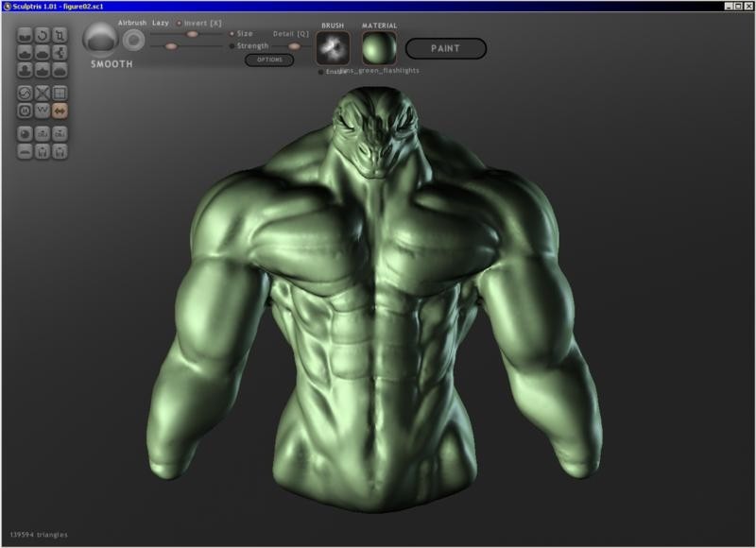Toggle the Size pressure radio button
The height and width of the screenshot is (548, 756).
[x=232, y=33]
